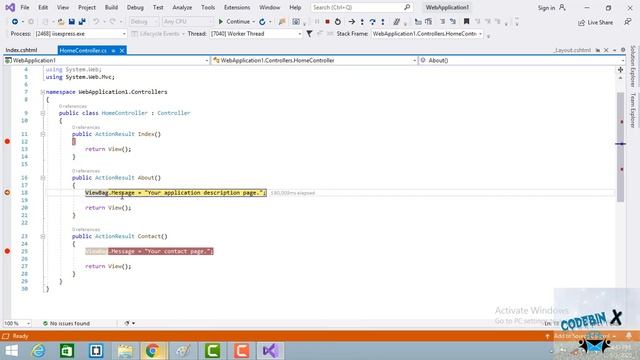Click the Hot Reload refresh icon

(x=262, y=22)
